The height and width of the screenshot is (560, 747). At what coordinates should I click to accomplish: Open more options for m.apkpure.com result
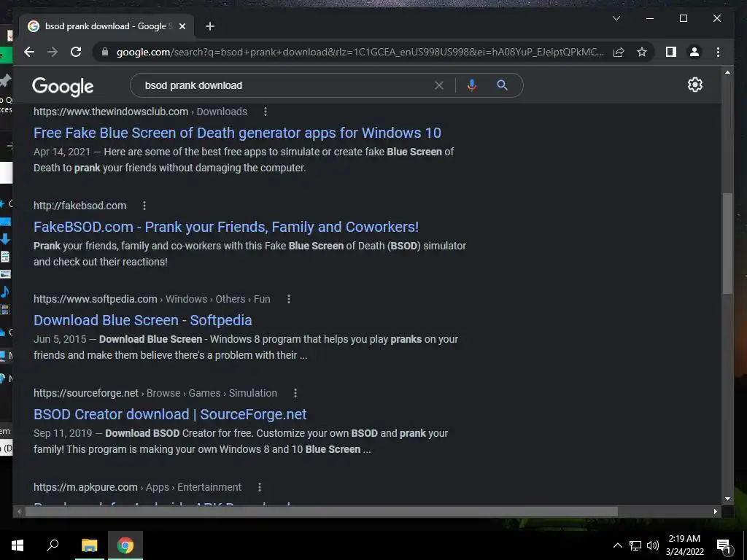(260, 487)
